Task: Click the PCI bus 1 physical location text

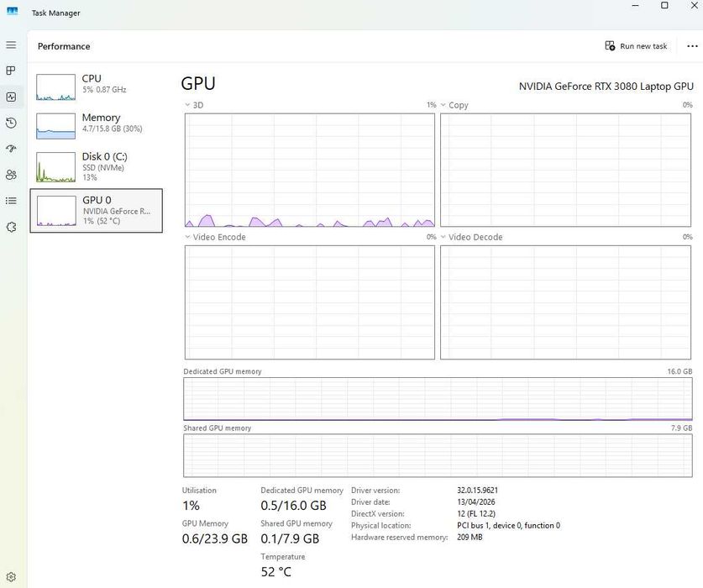Action: (x=508, y=525)
